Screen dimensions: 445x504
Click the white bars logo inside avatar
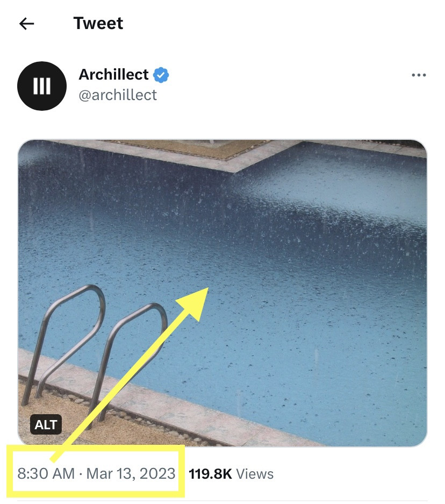point(42,86)
